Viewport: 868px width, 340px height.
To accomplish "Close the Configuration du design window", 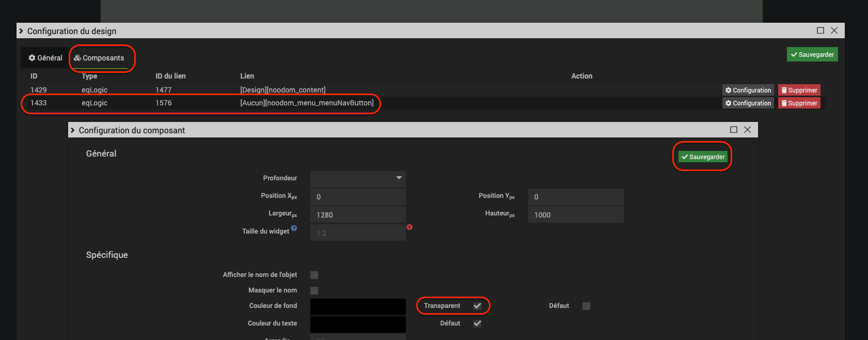I will (834, 30).
